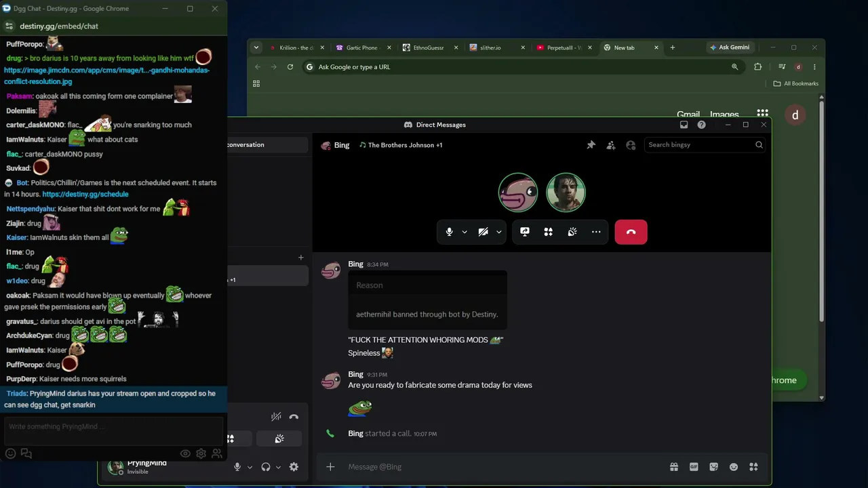Toggle mute on the Discord user panel microphone
868x488 pixels.
tap(237, 467)
